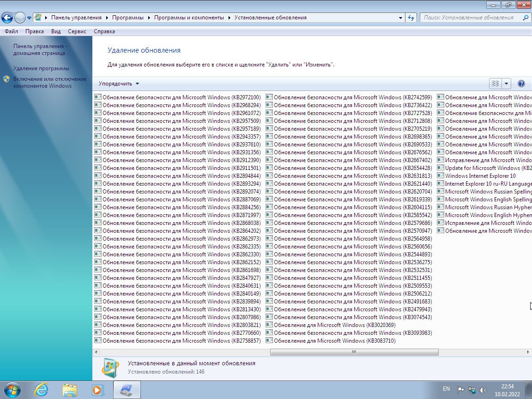
Task: Select security update KB2912390
Action: click(x=178, y=160)
